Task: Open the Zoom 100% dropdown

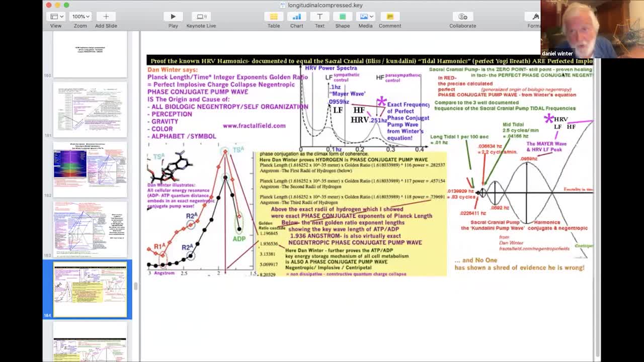Action: coord(80,17)
